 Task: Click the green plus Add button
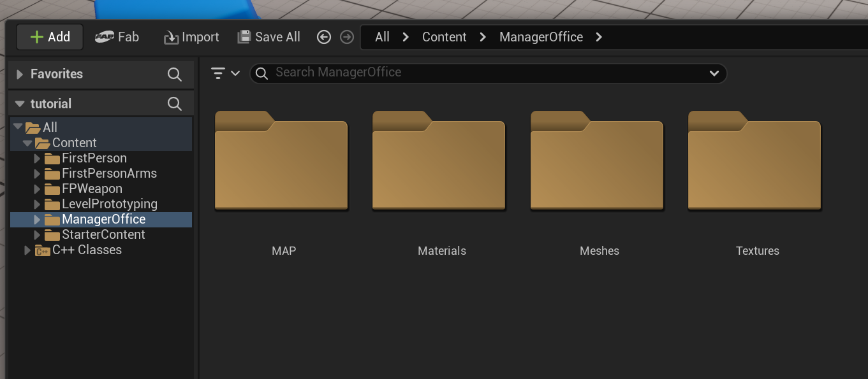[50, 37]
